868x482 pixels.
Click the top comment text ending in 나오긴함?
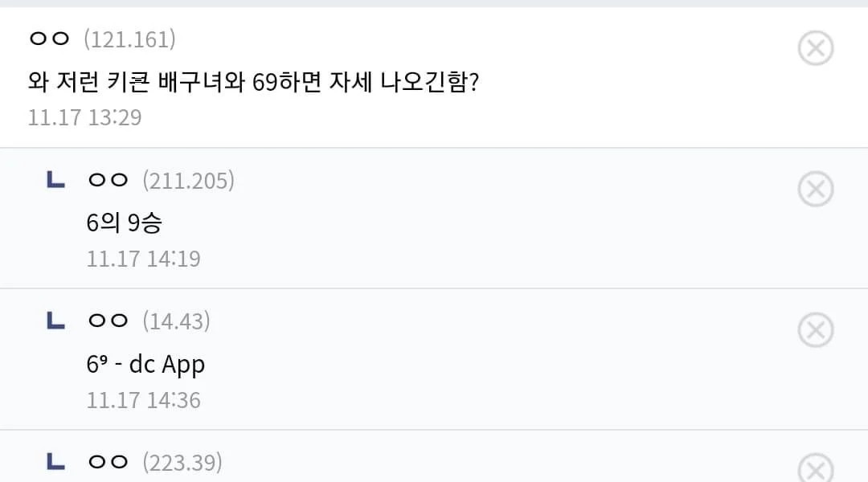[x=253, y=81]
